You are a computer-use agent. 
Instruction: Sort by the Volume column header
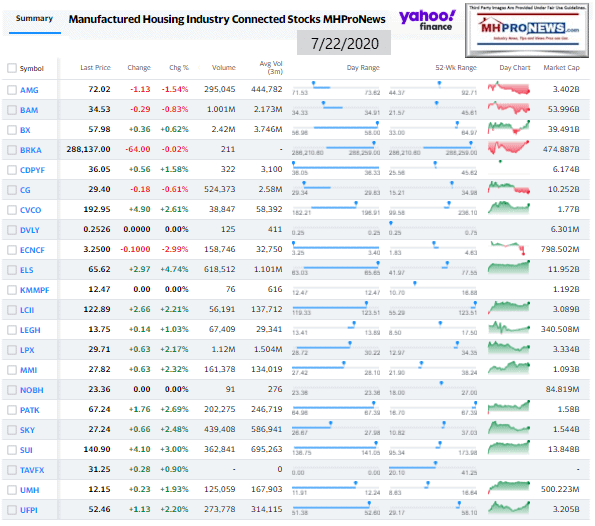224,68
